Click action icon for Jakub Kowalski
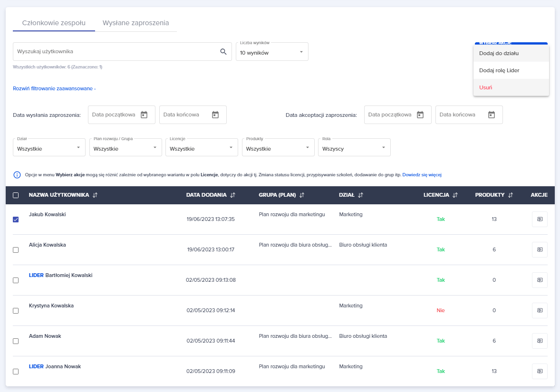560x392 pixels. click(540, 220)
